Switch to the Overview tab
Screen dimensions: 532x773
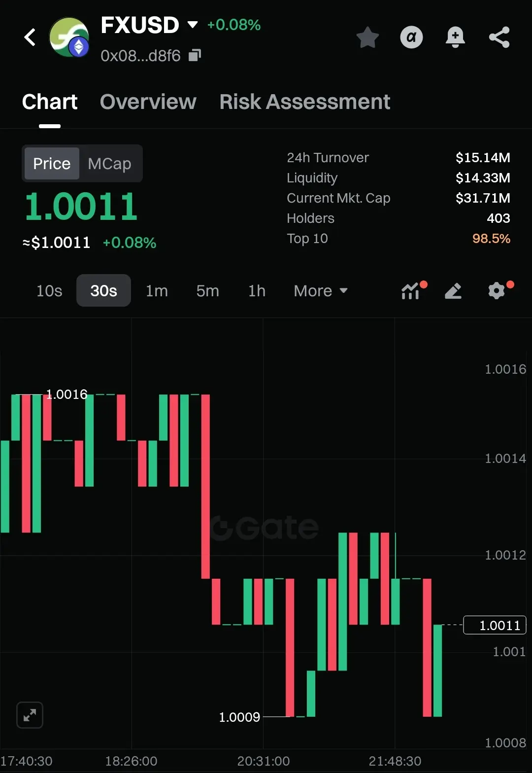[148, 102]
